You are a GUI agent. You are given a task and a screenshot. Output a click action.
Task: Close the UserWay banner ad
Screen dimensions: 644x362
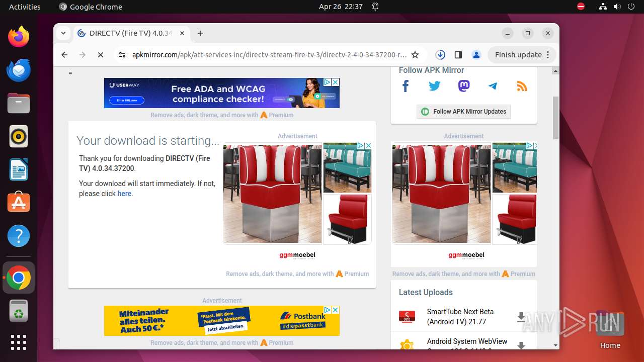pyautogui.click(x=335, y=82)
